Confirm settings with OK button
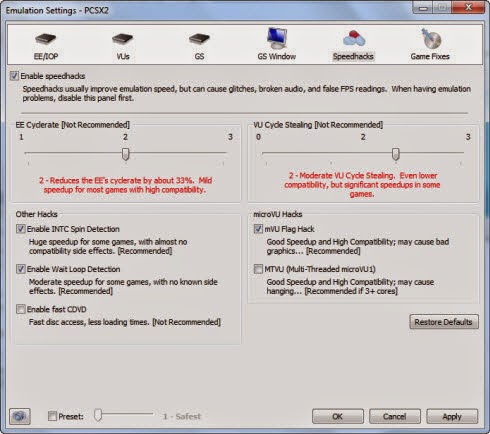This screenshot has height=434, width=490. tap(338, 416)
